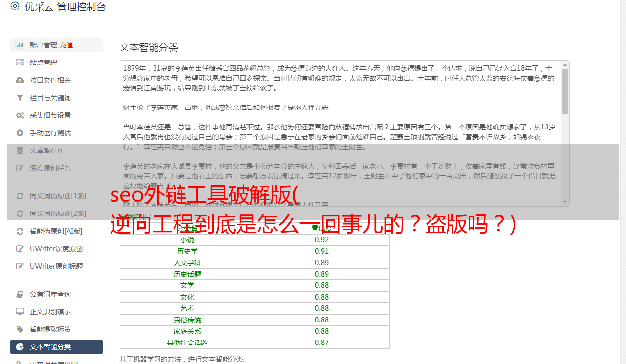The width and height of the screenshot is (626, 364).
Task: Click the 0.88 confidence value for 文化
Action: click(322, 297)
